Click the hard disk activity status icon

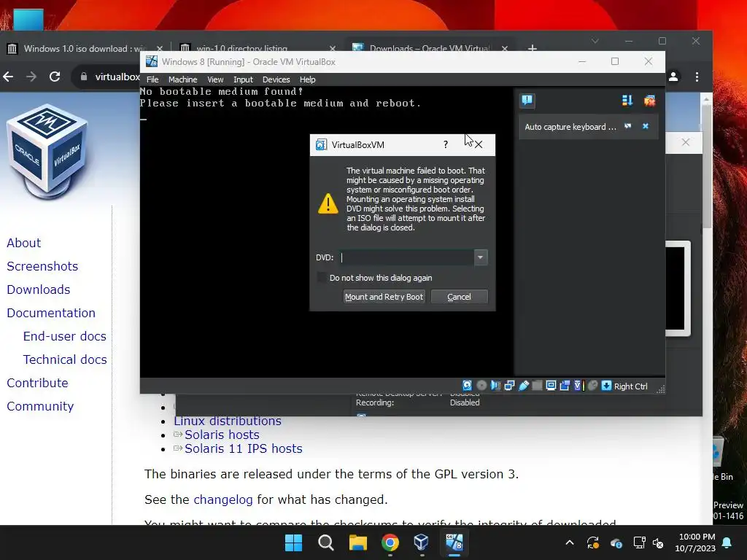pos(468,386)
